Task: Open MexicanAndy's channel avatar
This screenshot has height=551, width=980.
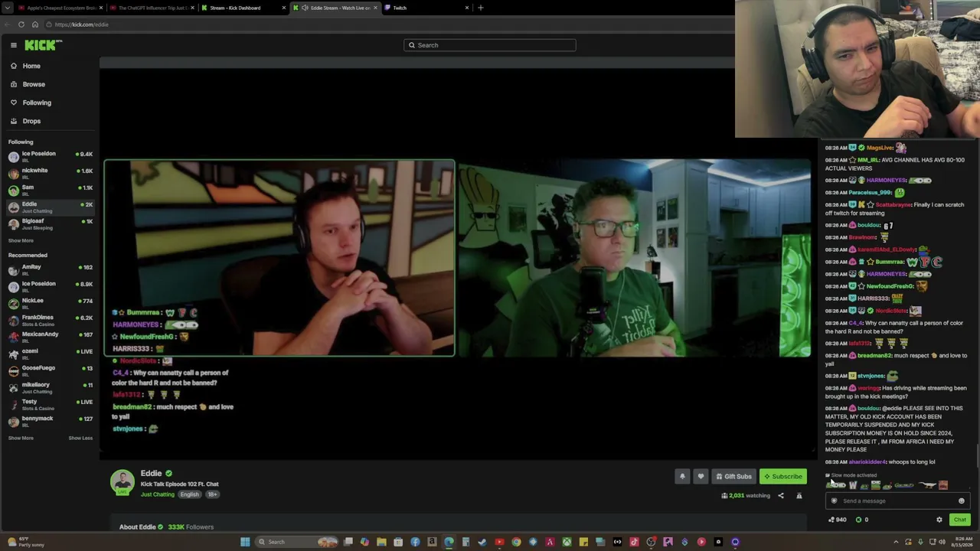Action: coord(13,337)
